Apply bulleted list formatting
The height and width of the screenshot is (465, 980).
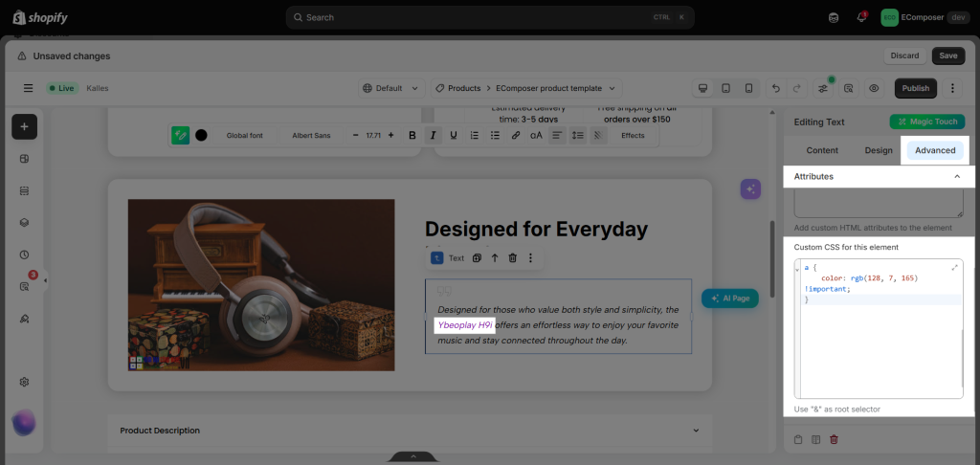point(495,135)
